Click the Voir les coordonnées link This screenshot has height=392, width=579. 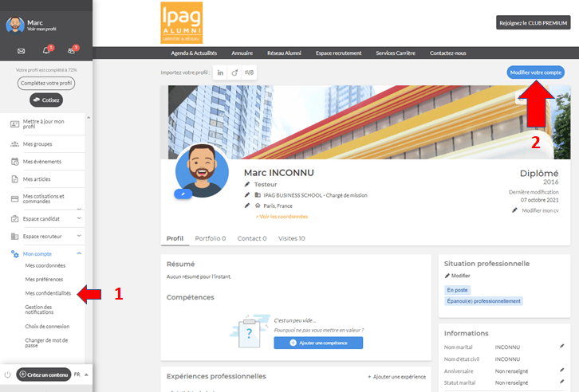282,216
